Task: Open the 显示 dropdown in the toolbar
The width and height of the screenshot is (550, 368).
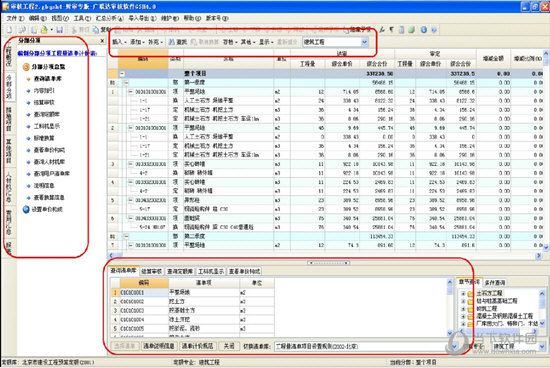Action: pos(266,42)
